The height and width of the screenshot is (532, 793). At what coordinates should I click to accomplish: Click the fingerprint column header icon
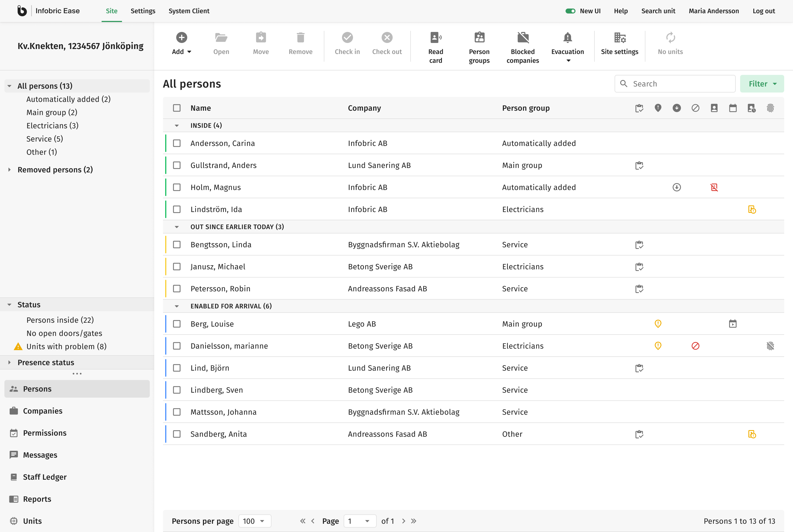click(x=770, y=108)
